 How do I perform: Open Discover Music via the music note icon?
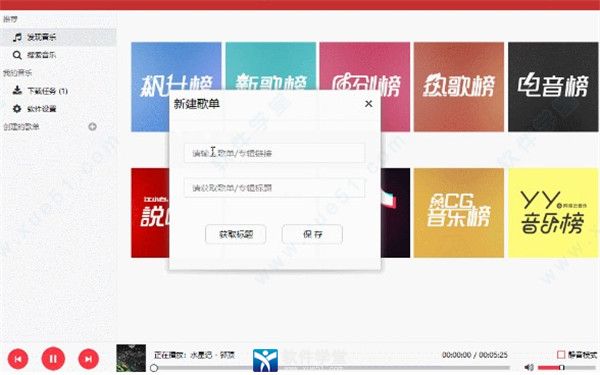[x=17, y=37]
